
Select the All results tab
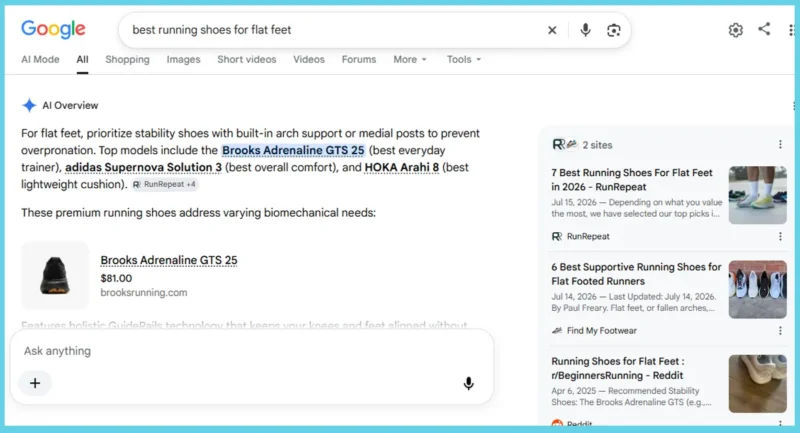82,59
